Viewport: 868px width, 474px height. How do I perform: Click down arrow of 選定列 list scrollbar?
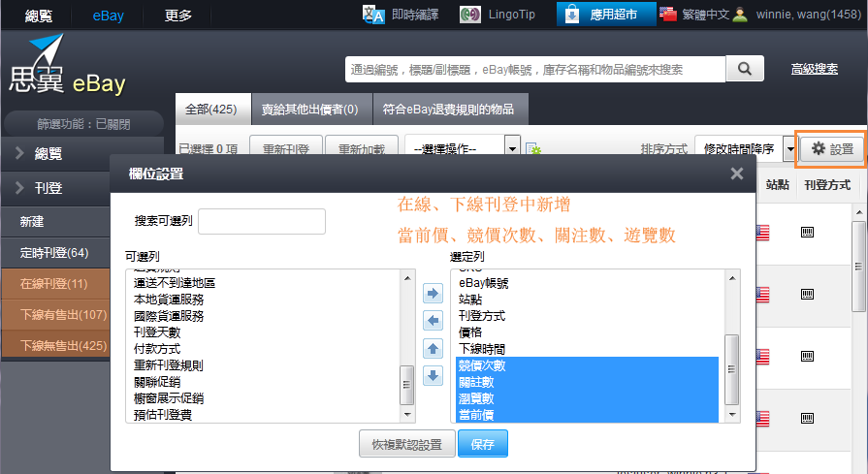tap(732, 415)
